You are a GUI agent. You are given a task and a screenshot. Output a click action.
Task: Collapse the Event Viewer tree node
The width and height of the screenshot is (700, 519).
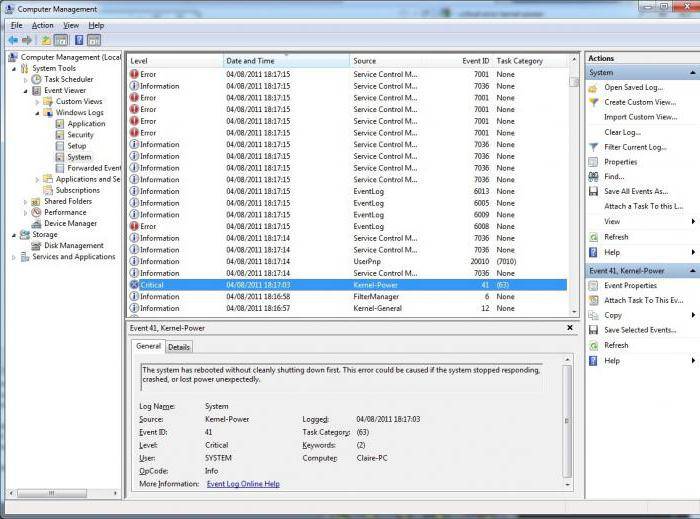[25, 91]
